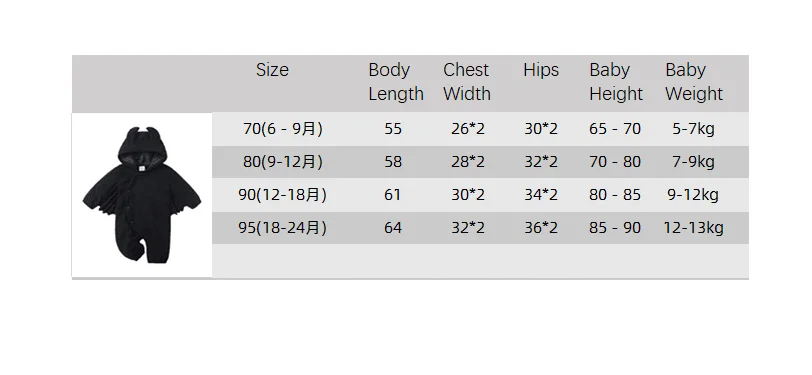Select the 80(9-12月) size cell
Image resolution: width=812 pixels, height=375 pixels.
tap(283, 162)
